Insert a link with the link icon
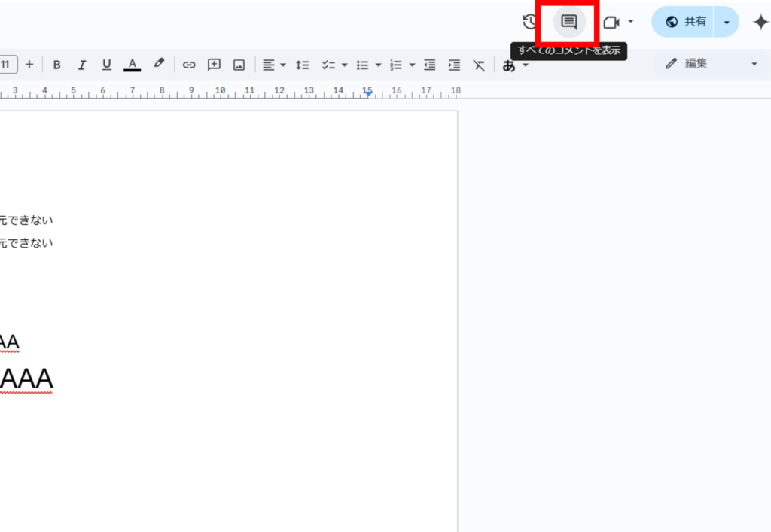This screenshot has height=532, width=771. (x=189, y=65)
